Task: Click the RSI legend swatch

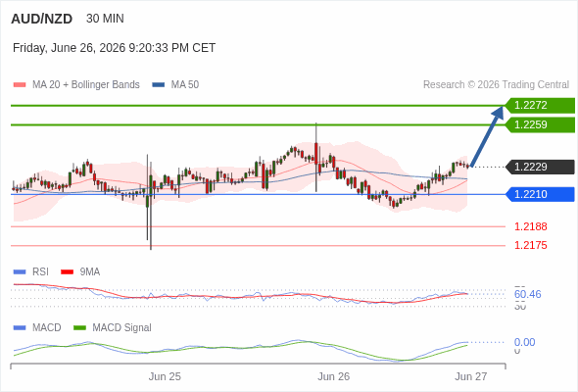Action: click(20, 272)
